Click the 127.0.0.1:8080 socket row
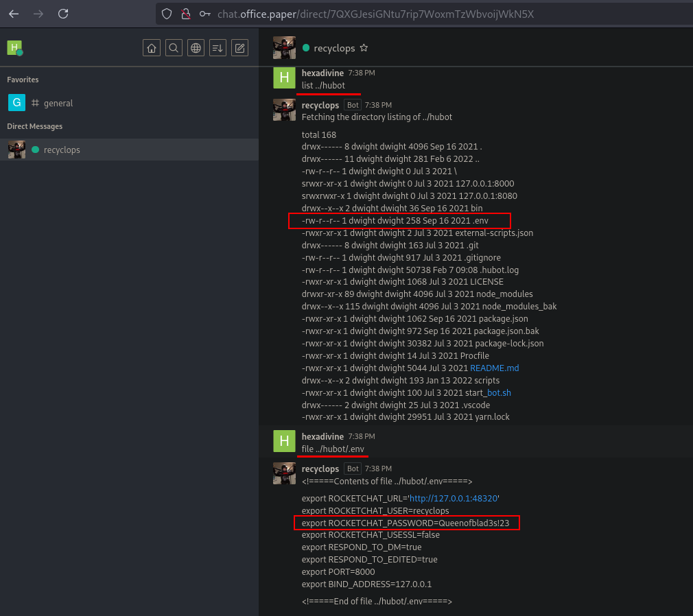Image resolution: width=693 pixels, height=616 pixels. point(409,196)
